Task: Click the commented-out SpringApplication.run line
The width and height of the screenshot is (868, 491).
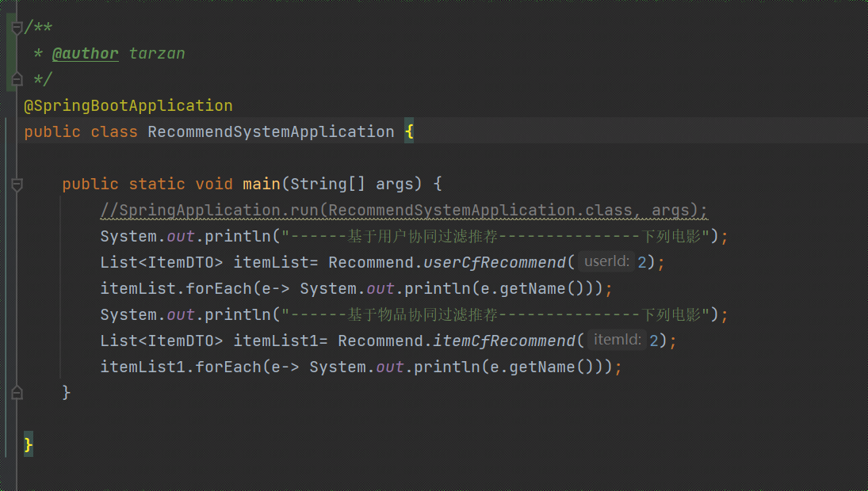Action: 403,211
